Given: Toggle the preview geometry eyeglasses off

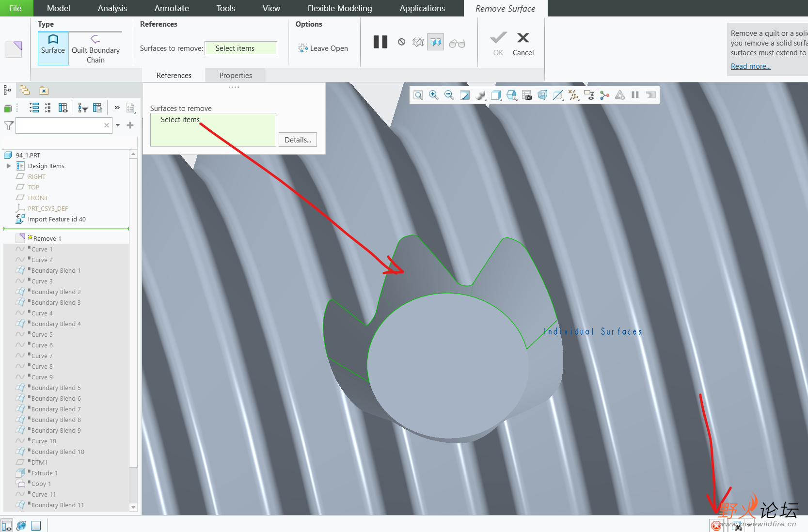Looking at the screenshot, I should (457, 42).
